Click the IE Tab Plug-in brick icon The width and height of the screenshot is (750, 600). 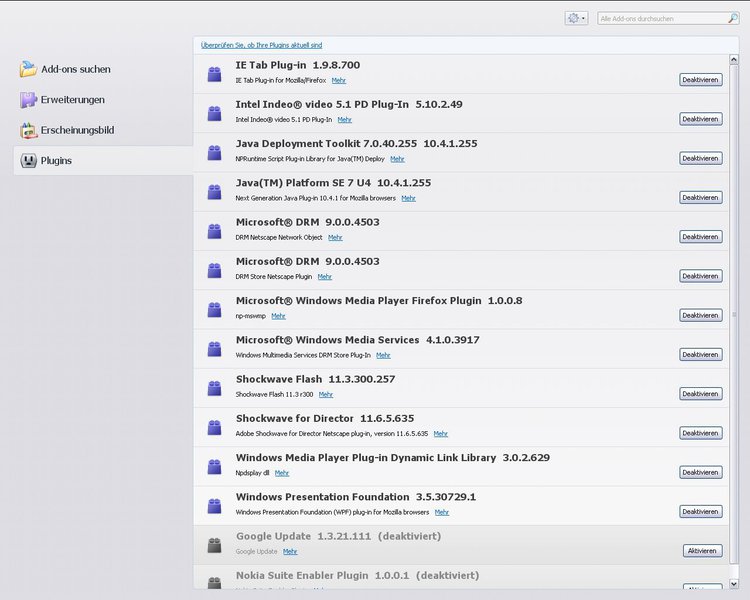(214, 74)
